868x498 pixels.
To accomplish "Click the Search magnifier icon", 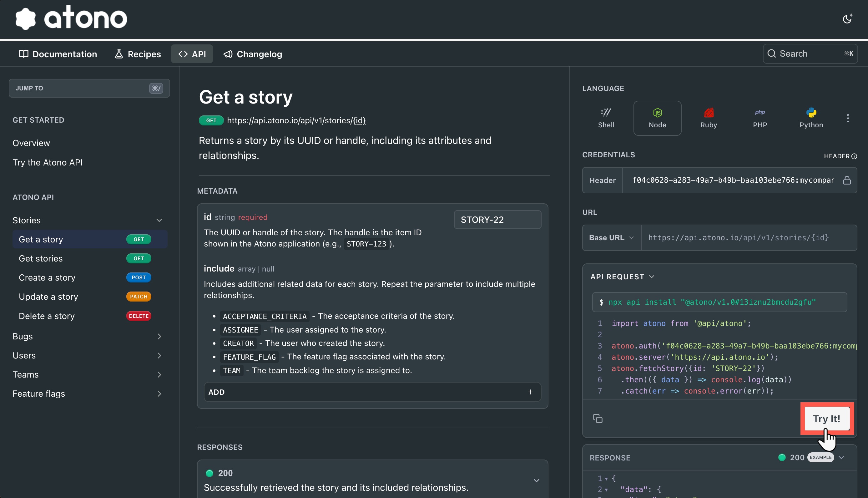I will point(772,54).
